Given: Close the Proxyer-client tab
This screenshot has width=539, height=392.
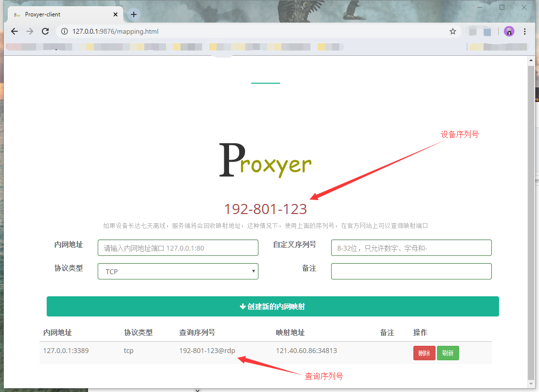Looking at the screenshot, I should [x=115, y=14].
